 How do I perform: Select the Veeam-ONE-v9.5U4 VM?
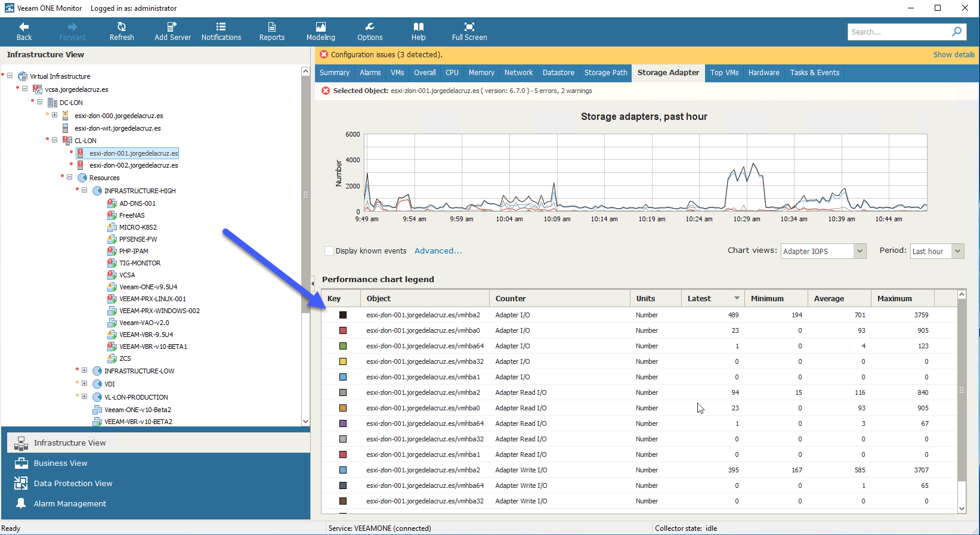point(148,287)
